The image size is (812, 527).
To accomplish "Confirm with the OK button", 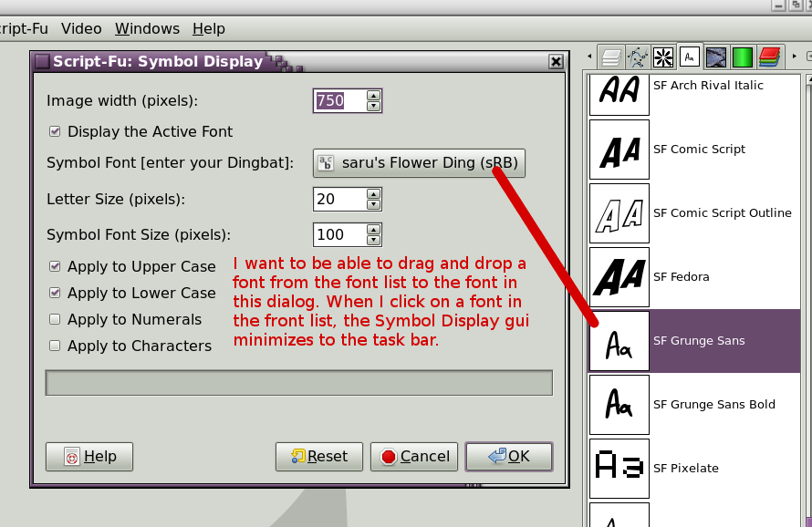I will pos(509,457).
